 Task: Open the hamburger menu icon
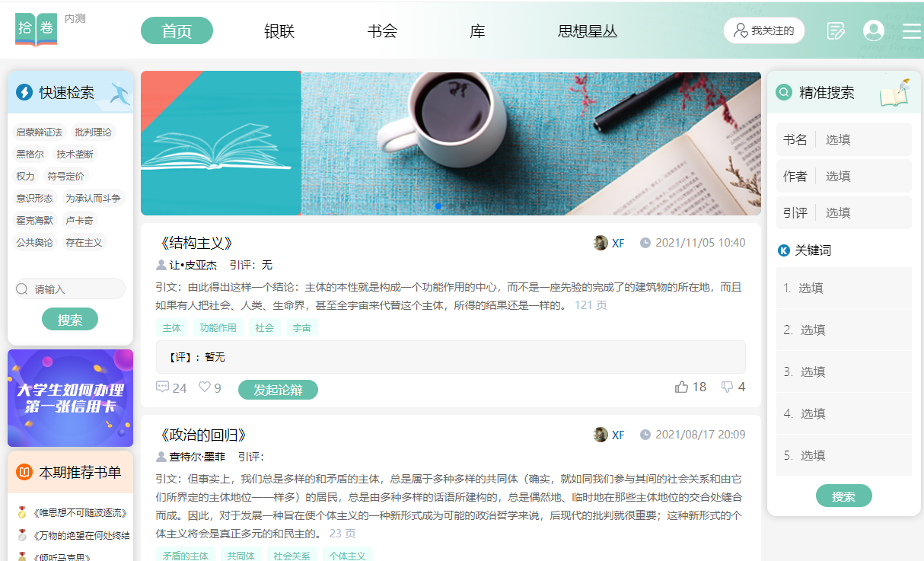[911, 31]
